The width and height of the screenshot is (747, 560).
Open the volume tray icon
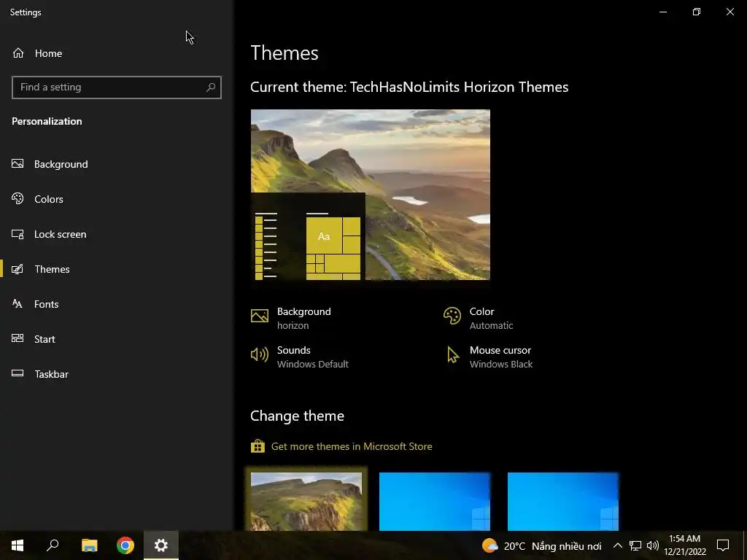[x=653, y=545]
